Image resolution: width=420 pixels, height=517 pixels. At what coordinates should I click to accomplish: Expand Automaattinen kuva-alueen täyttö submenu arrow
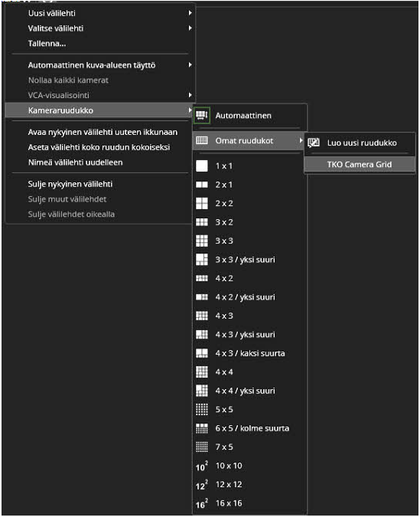pos(190,65)
